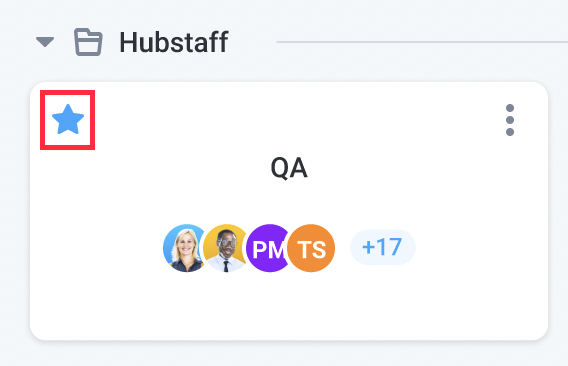Screen dimensions: 568x366
Task: Click the divider line next to Hubstaff
Action: tap(422, 42)
